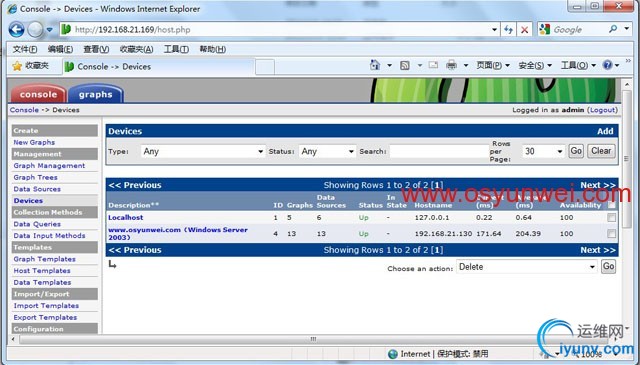Open the 工具(O) toolbar menu
640x365 pixels.
[x=578, y=65]
